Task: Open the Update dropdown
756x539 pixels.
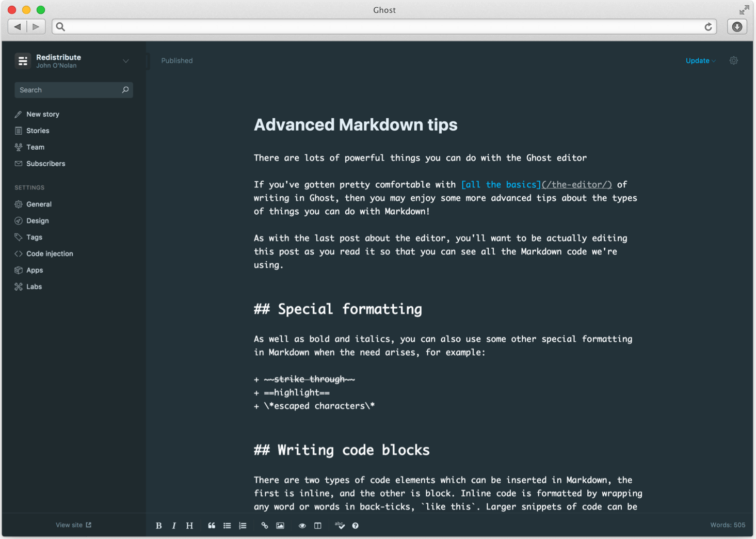Action: 701,60
